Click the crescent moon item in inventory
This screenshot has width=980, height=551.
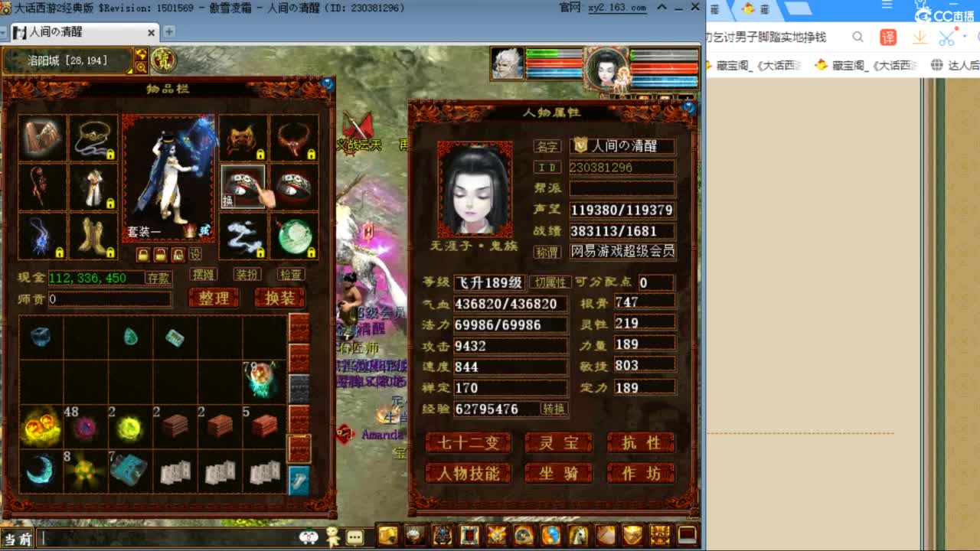(40, 470)
